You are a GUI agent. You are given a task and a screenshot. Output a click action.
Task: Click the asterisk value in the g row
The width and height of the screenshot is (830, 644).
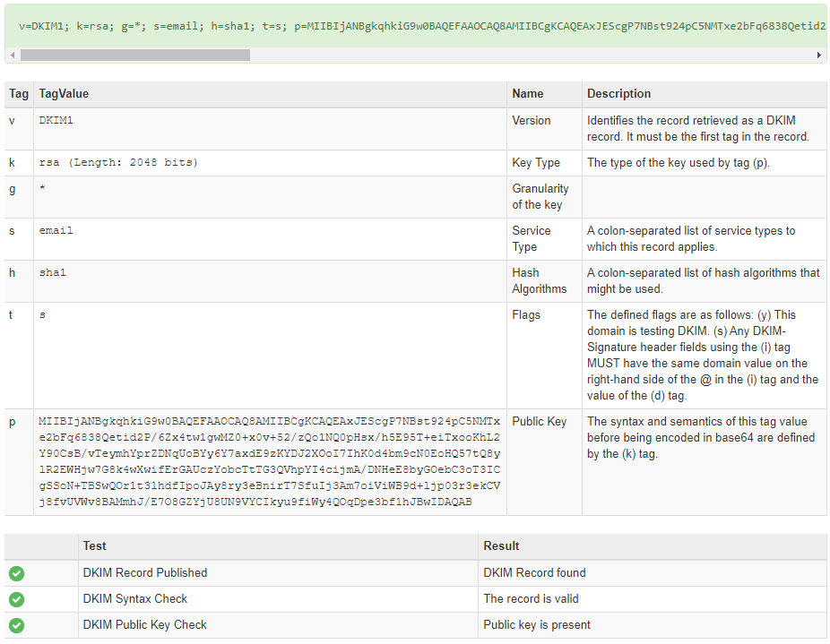coord(42,188)
